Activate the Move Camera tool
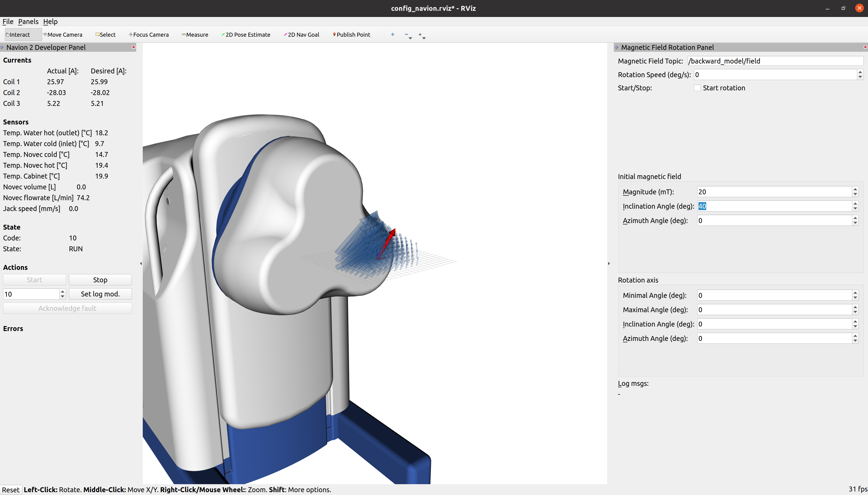The width and height of the screenshot is (868, 495). click(63, 35)
